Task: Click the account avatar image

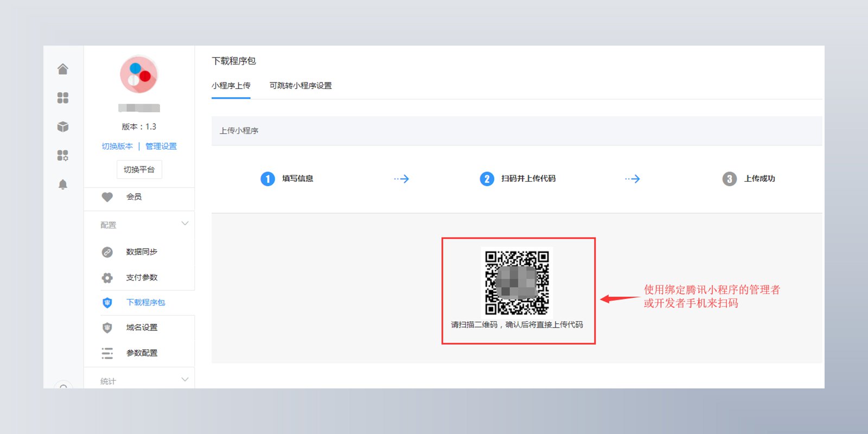Action: (139, 75)
